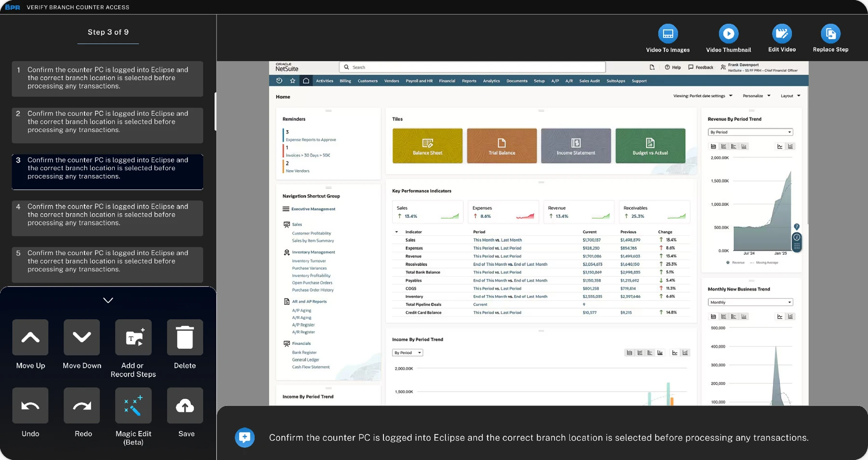Click Add or Record Steps icon
The width and height of the screenshot is (868, 460).
click(134, 338)
